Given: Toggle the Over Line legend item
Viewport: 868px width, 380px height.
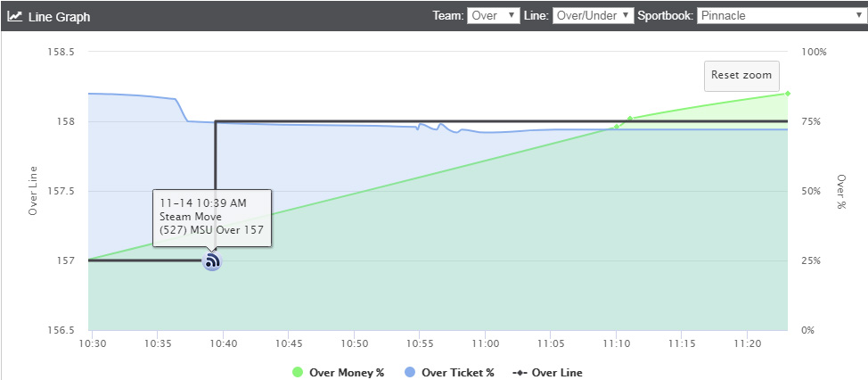Looking at the screenshot, I should [x=547, y=373].
